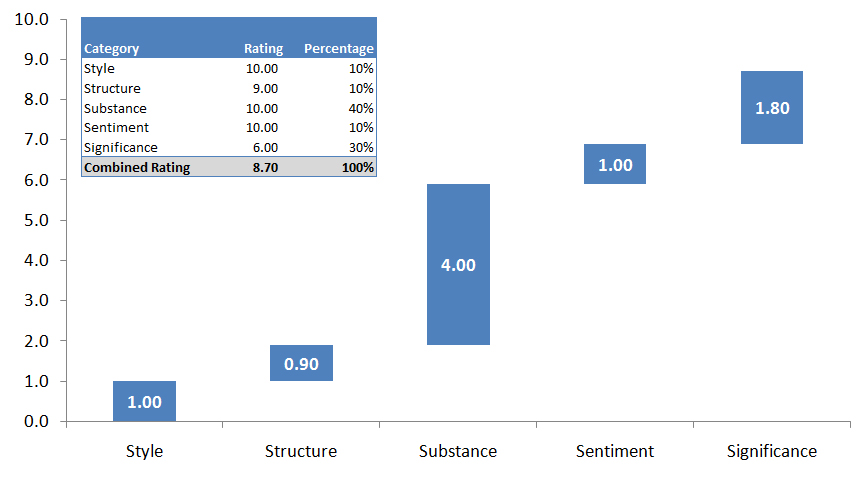
Task: Click the Structure row's 9.00 rating
Action: [x=265, y=88]
